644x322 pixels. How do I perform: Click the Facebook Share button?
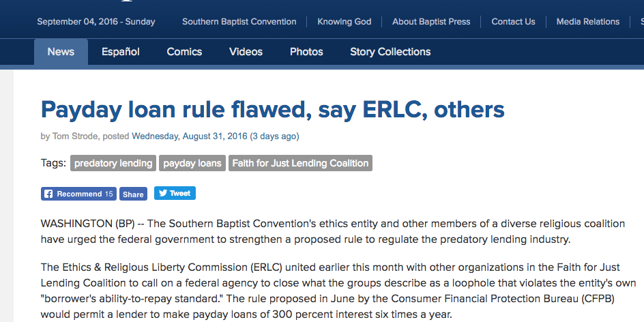tap(134, 194)
